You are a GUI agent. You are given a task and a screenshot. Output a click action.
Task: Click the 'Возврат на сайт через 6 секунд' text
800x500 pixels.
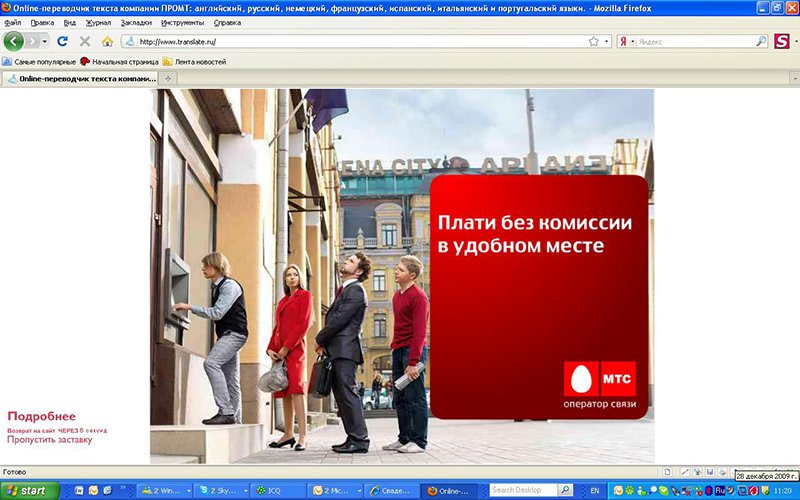(x=57, y=431)
